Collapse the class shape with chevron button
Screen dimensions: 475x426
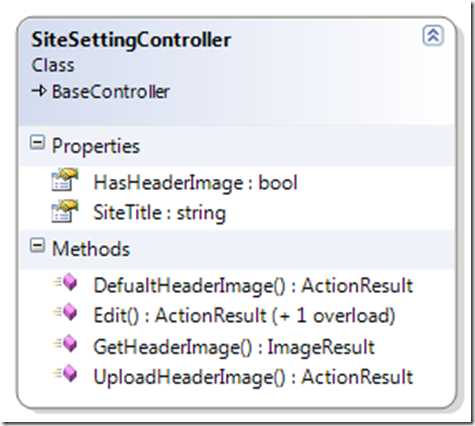[x=433, y=35]
